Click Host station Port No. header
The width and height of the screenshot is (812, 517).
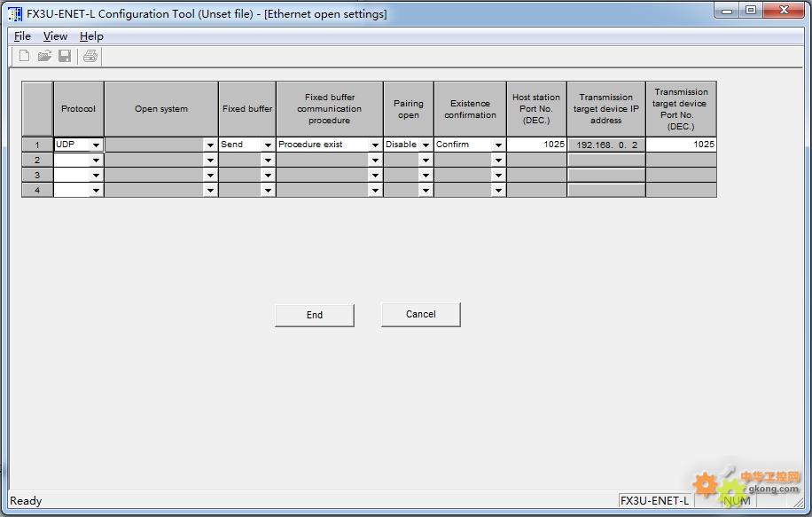point(536,109)
